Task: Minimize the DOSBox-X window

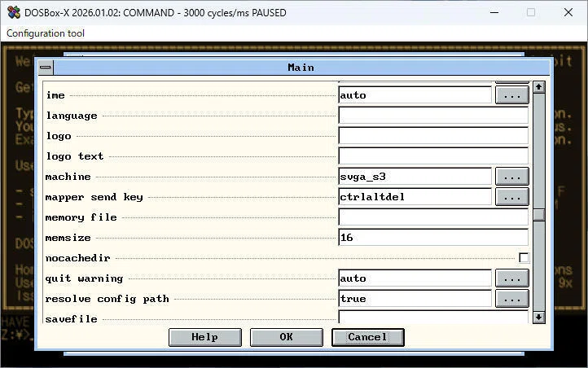Action: pyautogui.click(x=494, y=12)
